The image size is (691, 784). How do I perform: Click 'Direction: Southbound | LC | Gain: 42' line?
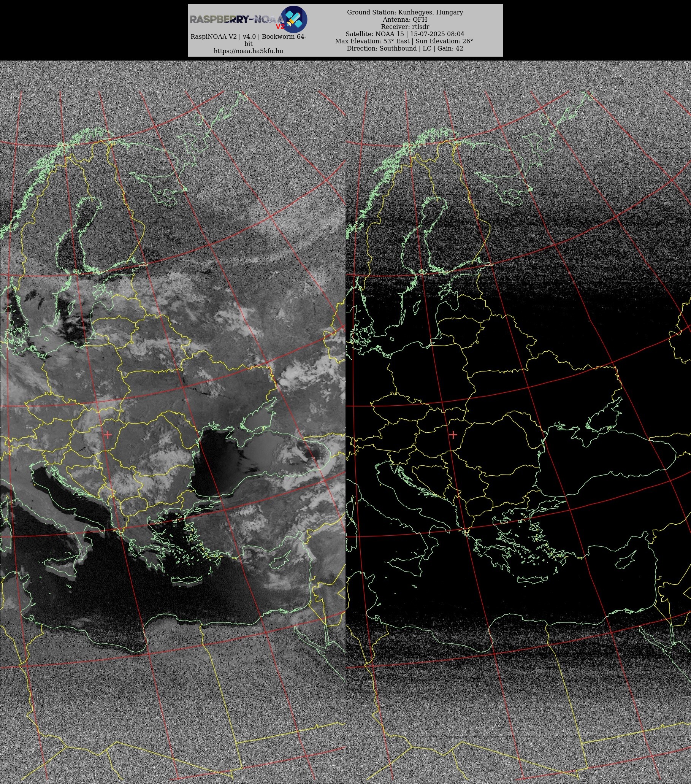(x=405, y=49)
